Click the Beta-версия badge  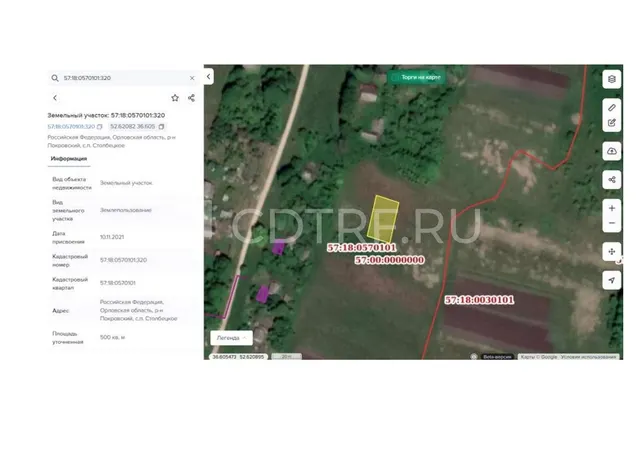[497, 357]
